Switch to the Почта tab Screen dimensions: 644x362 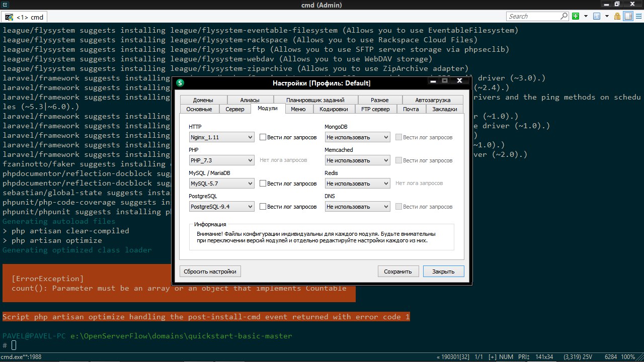[411, 109]
